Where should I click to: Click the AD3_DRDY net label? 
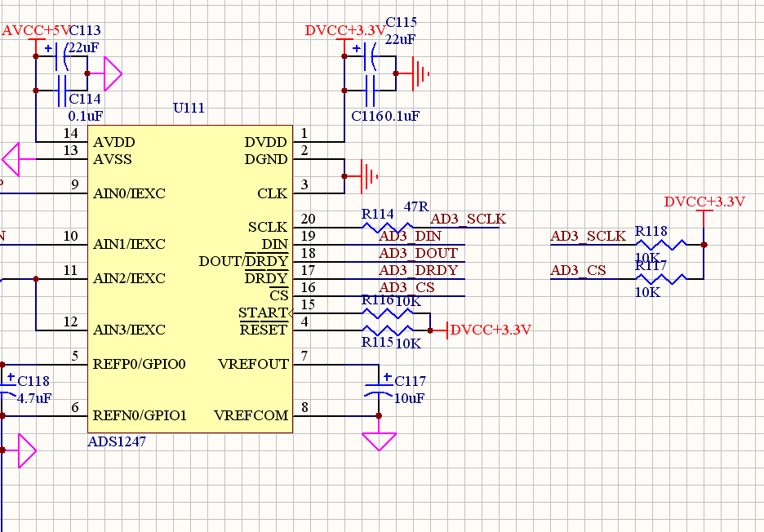[419, 270]
